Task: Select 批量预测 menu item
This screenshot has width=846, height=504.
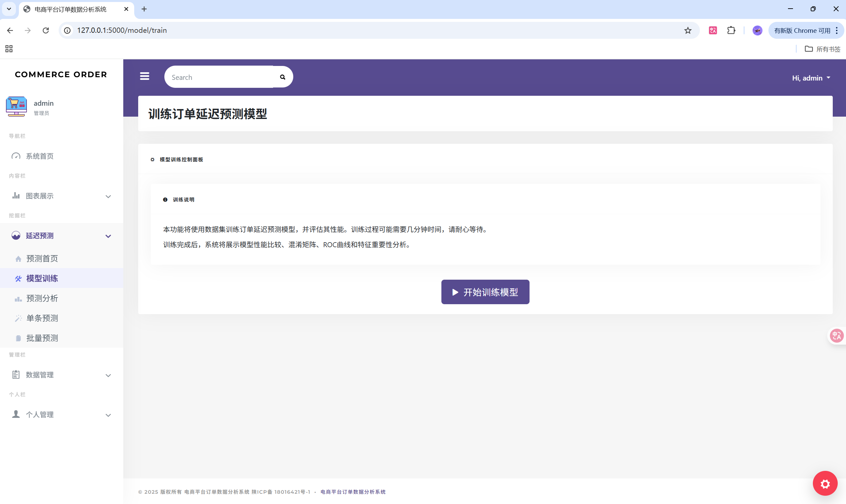Action: pyautogui.click(x=42, y=338)
